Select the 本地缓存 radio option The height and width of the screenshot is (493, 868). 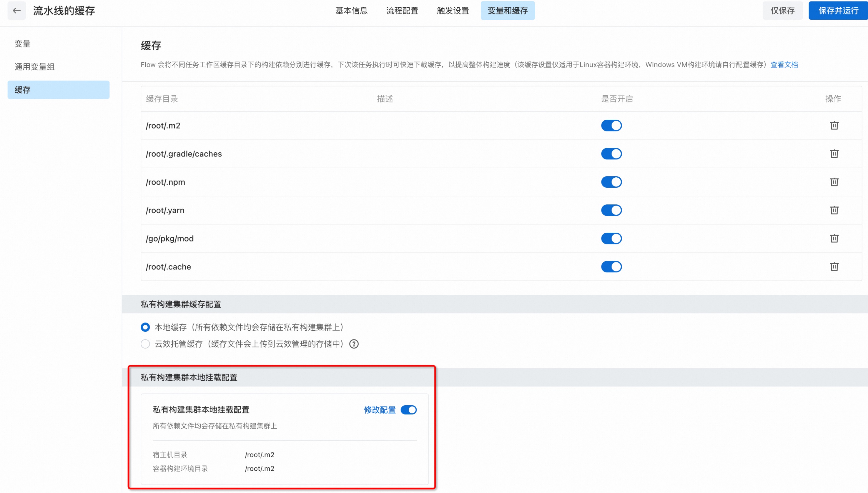145,327
